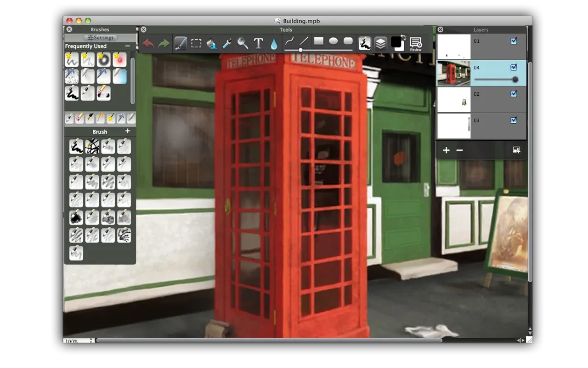Click the zoom percentage stepper arrows
588x368 pixels.
91,341
